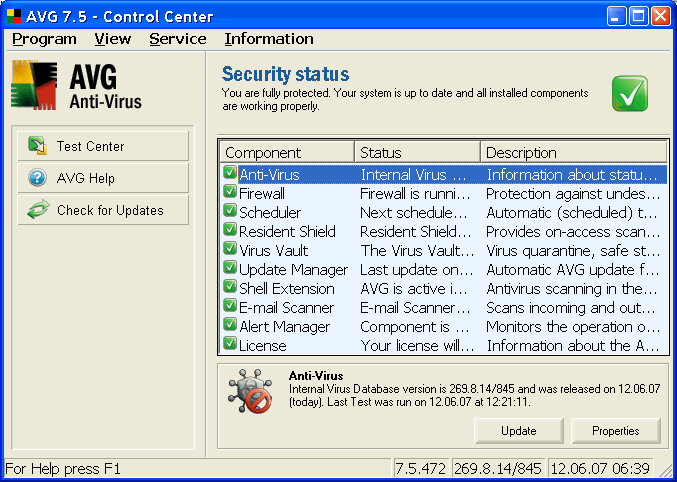Sort by the Status column header
Screen dimensions: 677x482
tap(417, 152)
